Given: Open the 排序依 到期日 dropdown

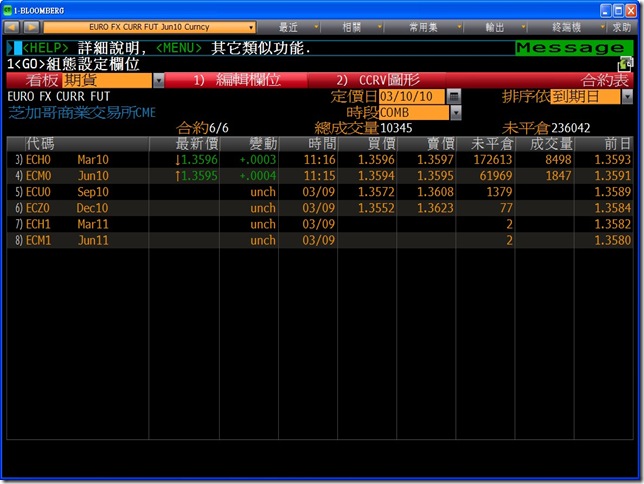Looking at the screenshot, I should 627,97.
